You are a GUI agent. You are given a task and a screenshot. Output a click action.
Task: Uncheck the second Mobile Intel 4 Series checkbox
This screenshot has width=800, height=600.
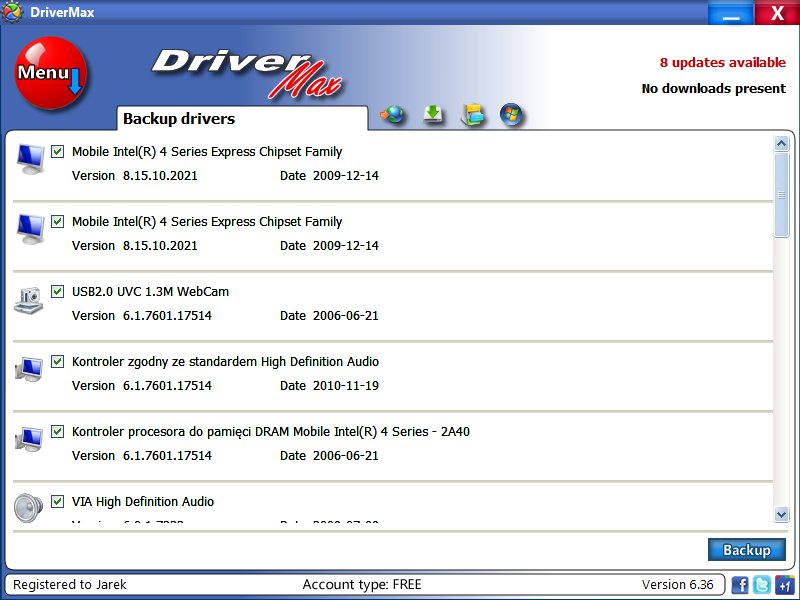[x=58, y=221]
